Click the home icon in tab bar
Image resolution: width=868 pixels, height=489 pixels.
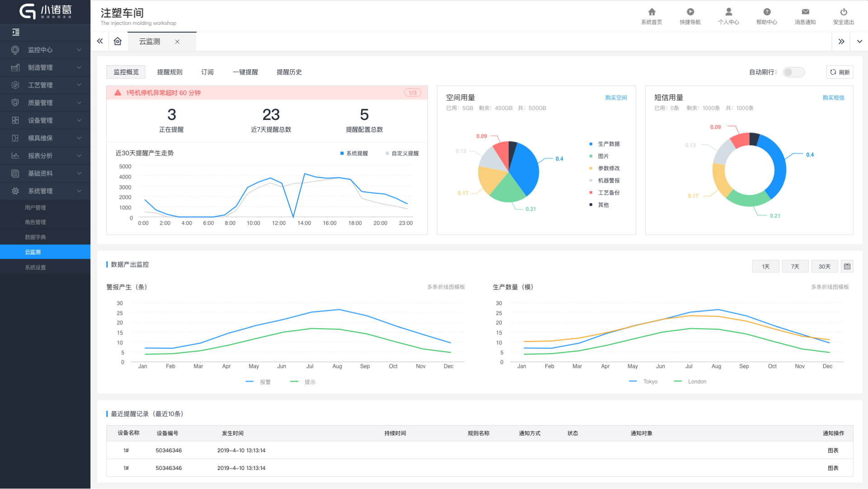tap(118, 41)
